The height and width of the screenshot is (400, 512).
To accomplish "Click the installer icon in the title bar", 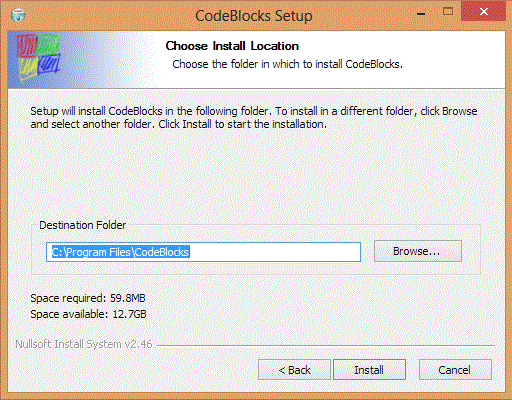I will coord(18,15).
